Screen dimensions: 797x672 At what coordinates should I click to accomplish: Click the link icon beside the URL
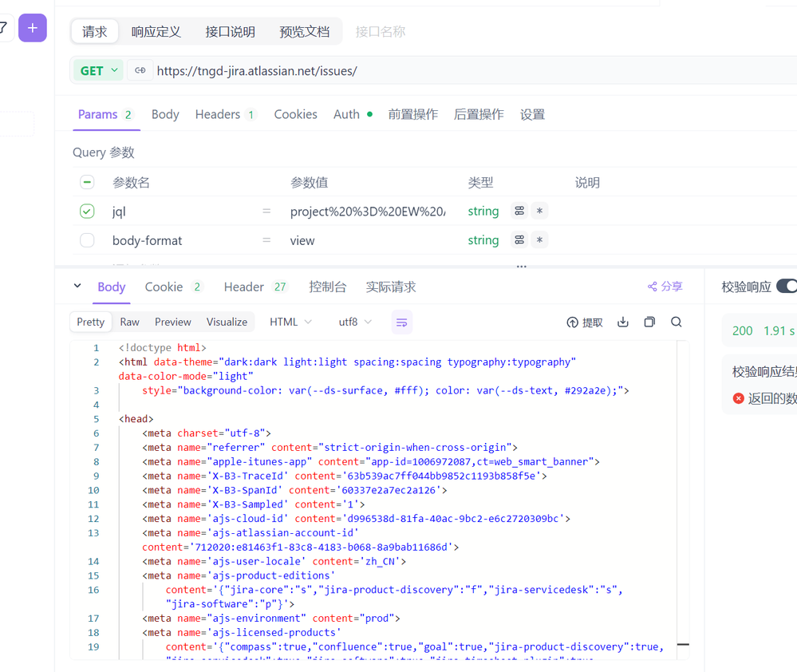click(x=140, y=71)
